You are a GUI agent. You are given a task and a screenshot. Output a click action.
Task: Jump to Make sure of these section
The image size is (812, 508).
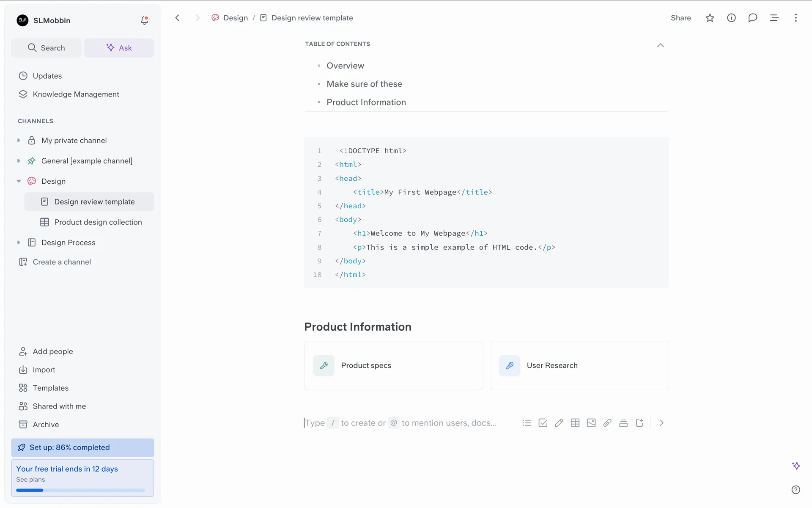point(364,84)
